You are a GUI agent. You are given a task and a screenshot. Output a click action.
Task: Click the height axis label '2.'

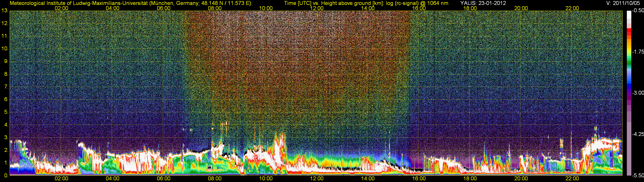click(x=6, y=150)
